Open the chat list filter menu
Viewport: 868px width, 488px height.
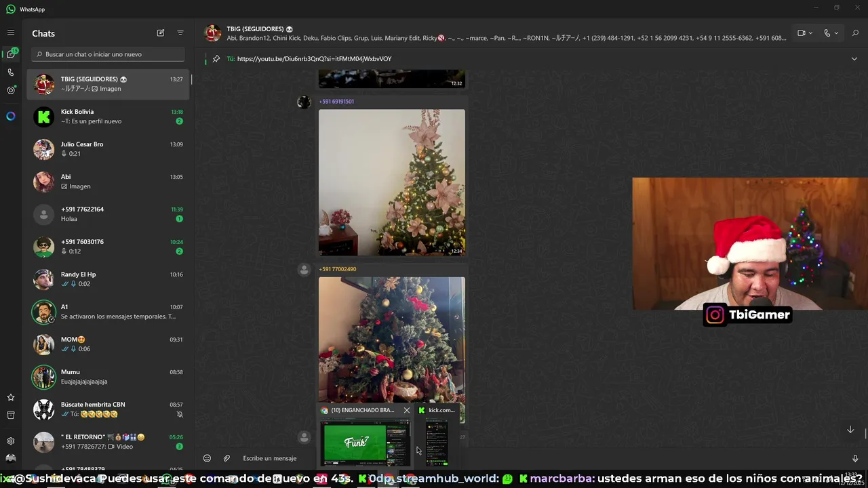(180, 33)
